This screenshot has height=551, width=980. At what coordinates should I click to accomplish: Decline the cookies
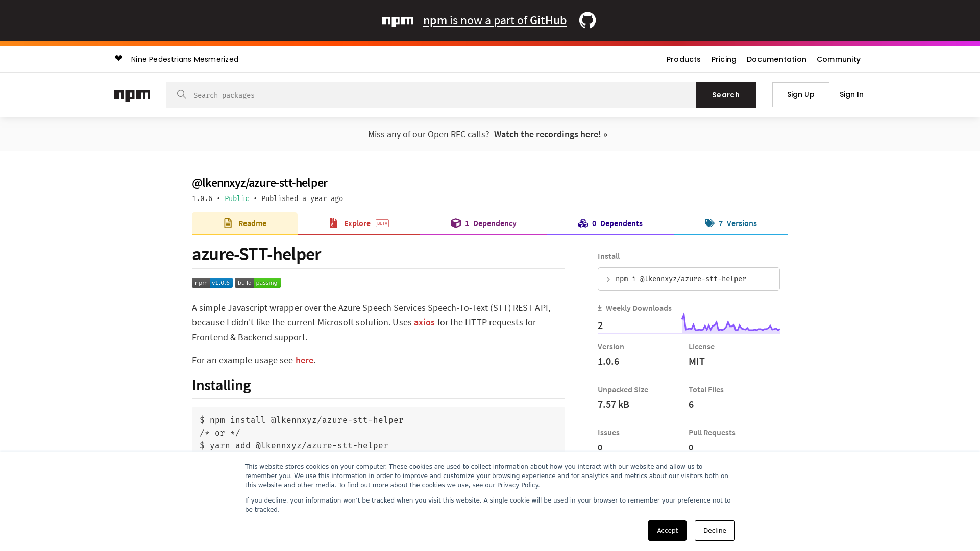pyautogui.click(x=715, y=531)
